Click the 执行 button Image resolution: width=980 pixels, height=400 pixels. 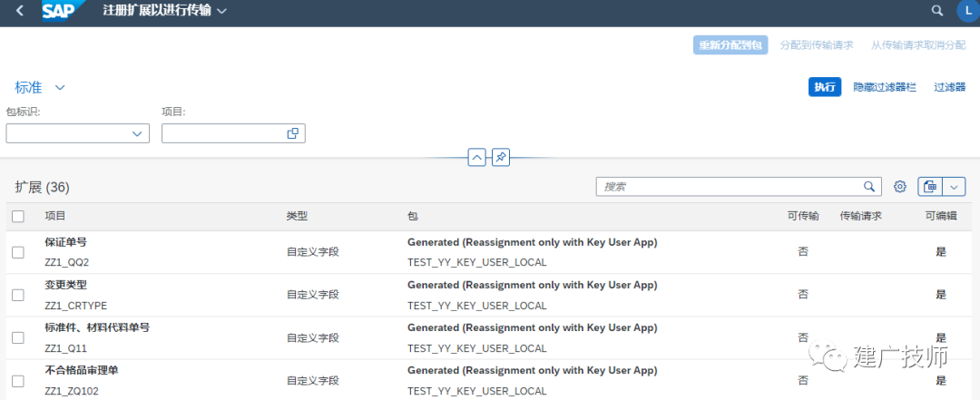coord(825,87)
